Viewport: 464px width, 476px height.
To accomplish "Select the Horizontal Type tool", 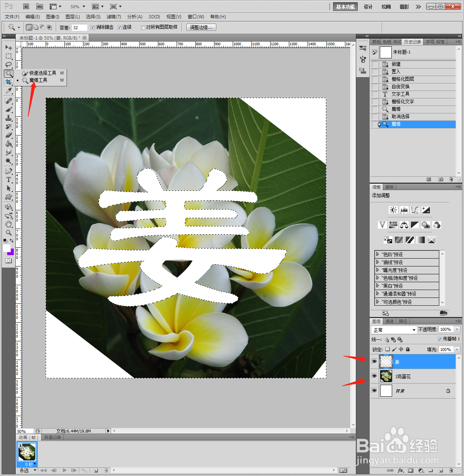I will pyautogui.click(x=9, y=180).
